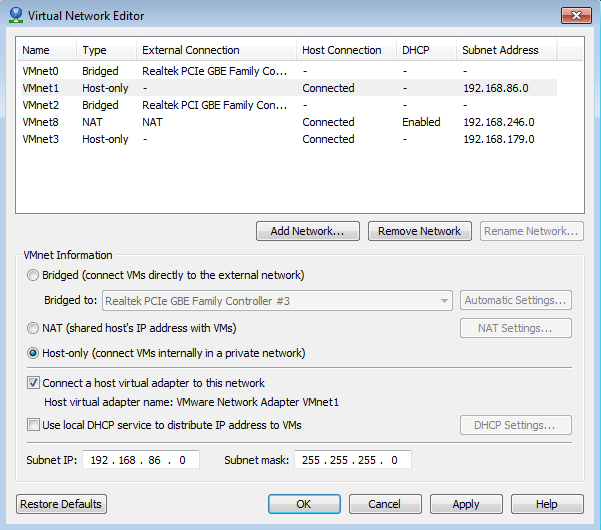Uncheck Connect a host virtual adapter
Viewport: 601px width, 530px height.
[x=35, y=383]
